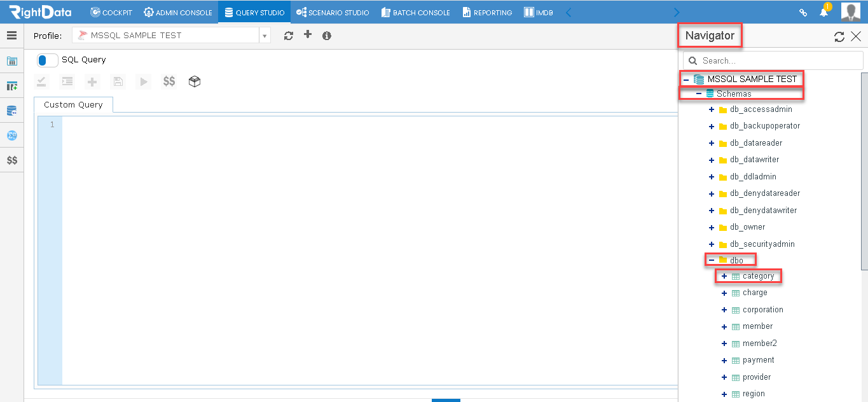Screen dimensions: 868x402
Task: Collapse the dbo schema folder
Action: 712,260
